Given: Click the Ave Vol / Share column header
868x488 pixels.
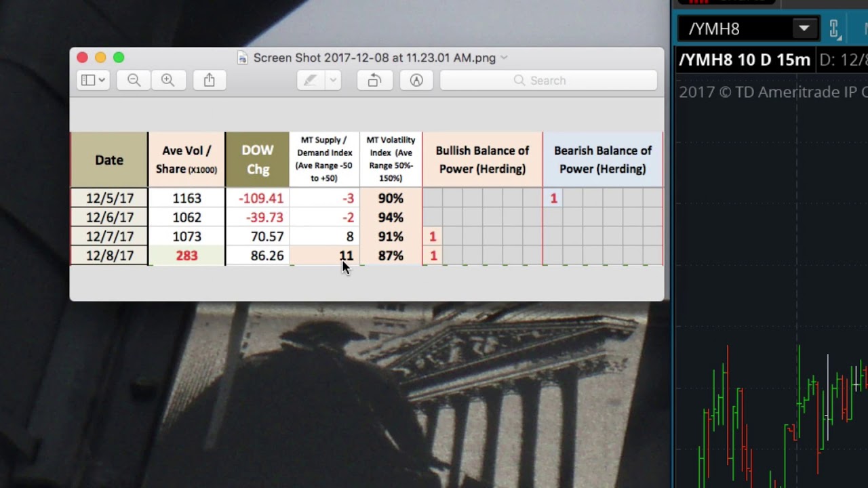Looking at the screenshot, I should (x=186, y=160).
